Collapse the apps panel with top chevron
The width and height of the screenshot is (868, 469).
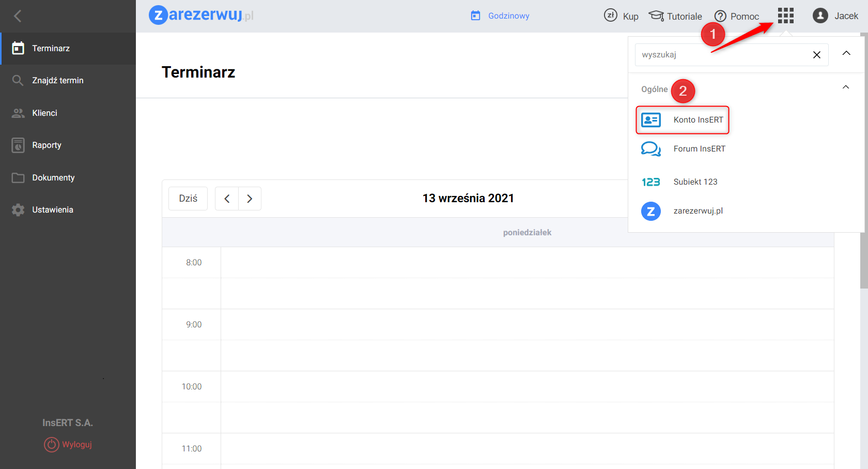click(846, 53)
